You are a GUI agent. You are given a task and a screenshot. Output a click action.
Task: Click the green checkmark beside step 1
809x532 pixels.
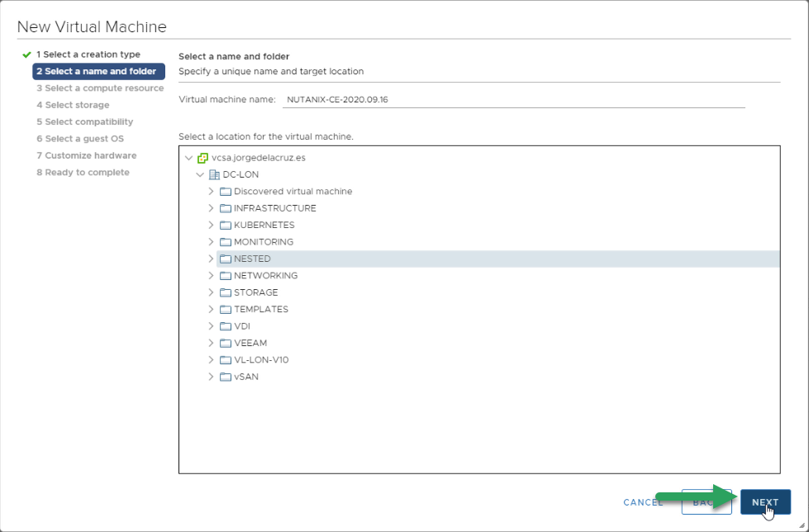26,55
